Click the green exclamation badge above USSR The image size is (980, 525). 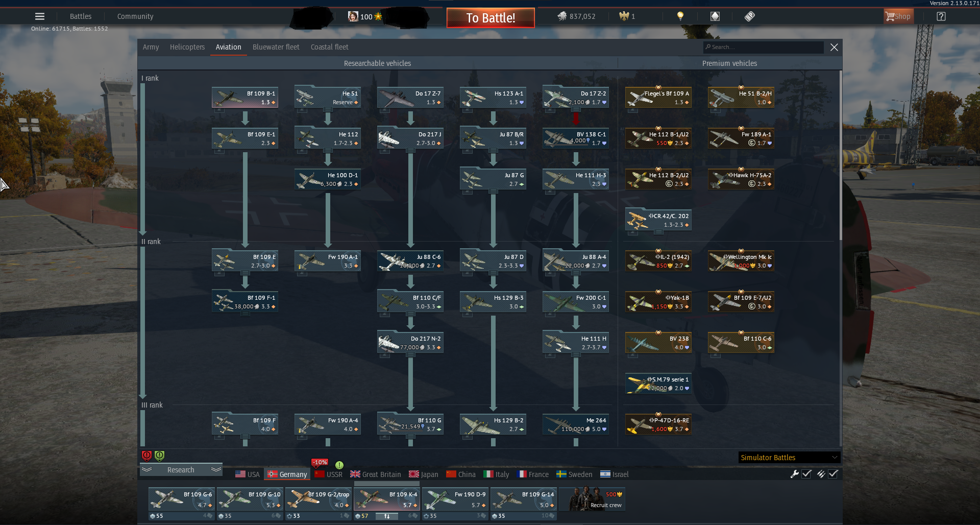(x=339, y=465)
